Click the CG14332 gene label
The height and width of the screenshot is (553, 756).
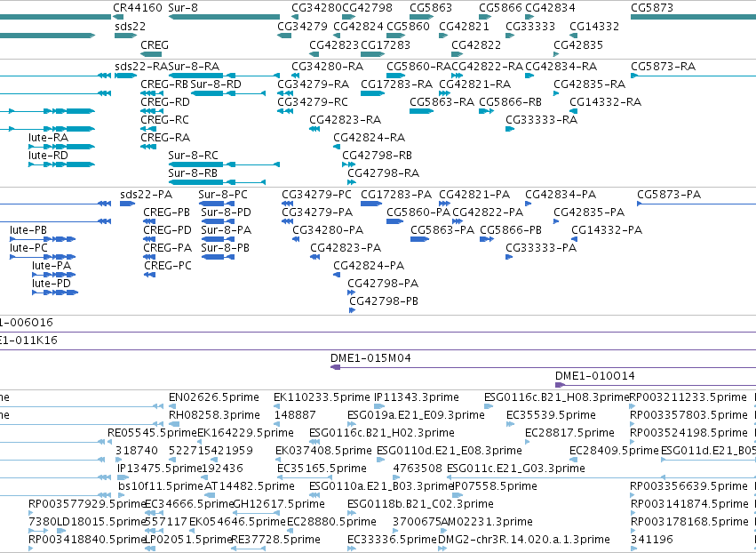coord(594,26)
